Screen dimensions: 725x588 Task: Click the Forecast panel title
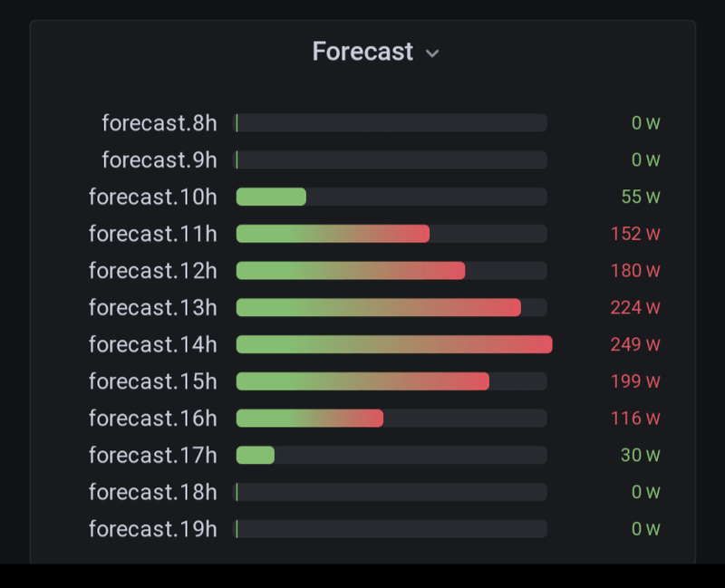point(362,52)
